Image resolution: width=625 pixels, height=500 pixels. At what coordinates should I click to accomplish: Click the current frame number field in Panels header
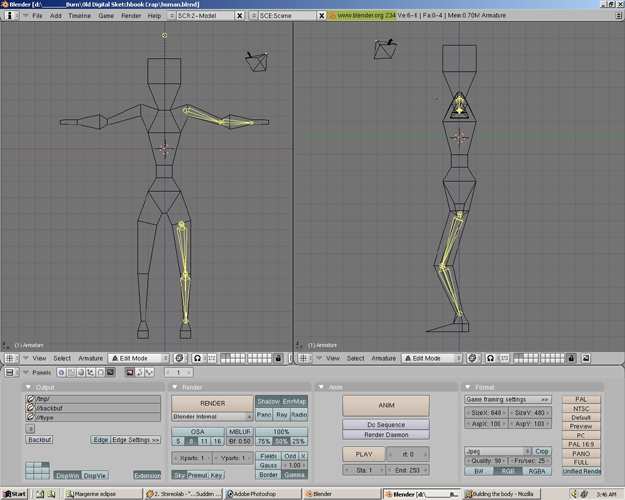(x=179, y=372)
